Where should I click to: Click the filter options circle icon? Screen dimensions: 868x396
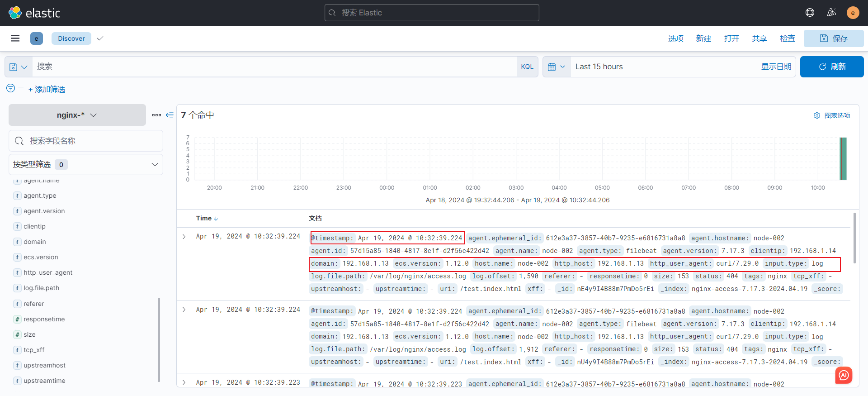tap(11, 88)
